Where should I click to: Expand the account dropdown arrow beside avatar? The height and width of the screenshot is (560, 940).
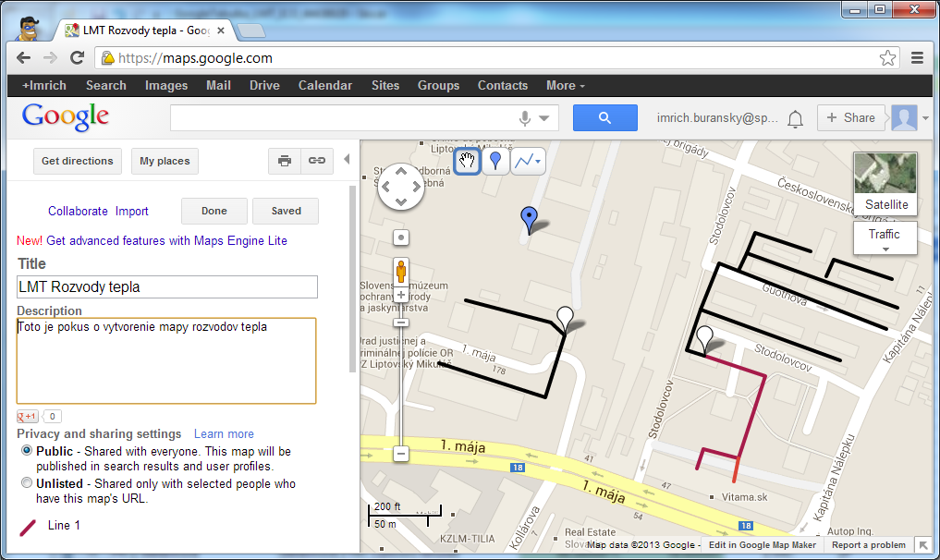pos(925,118)
